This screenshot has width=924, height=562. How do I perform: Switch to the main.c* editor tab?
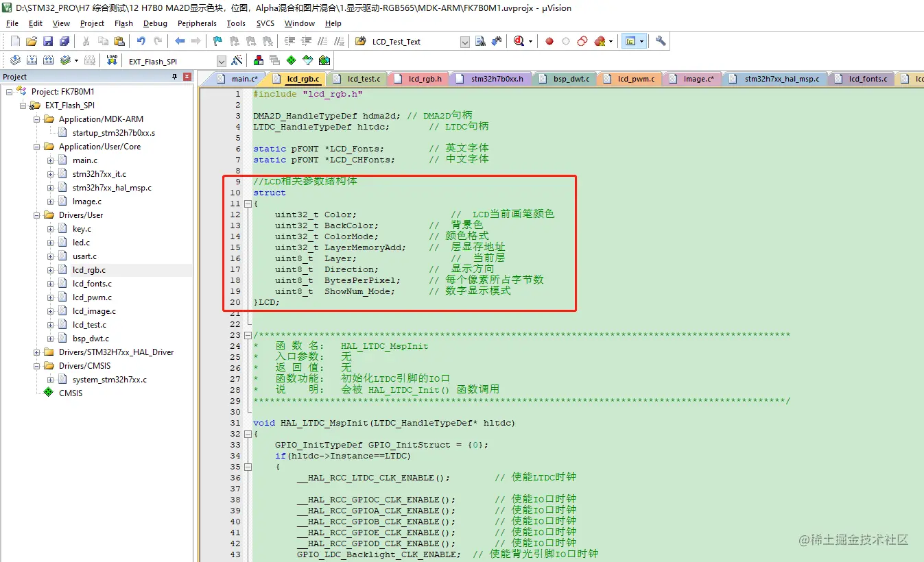pyautogui.click(x=236, y=79)
